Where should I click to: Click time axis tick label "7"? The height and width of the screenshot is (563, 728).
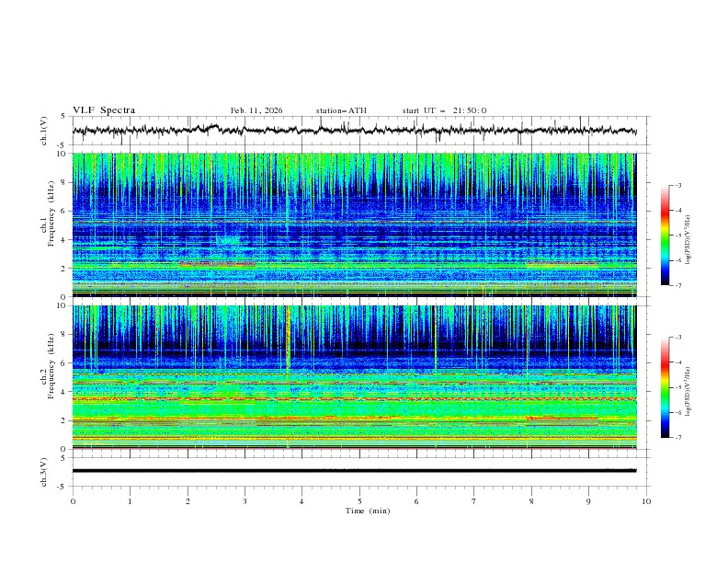click(x=474, y=501)
